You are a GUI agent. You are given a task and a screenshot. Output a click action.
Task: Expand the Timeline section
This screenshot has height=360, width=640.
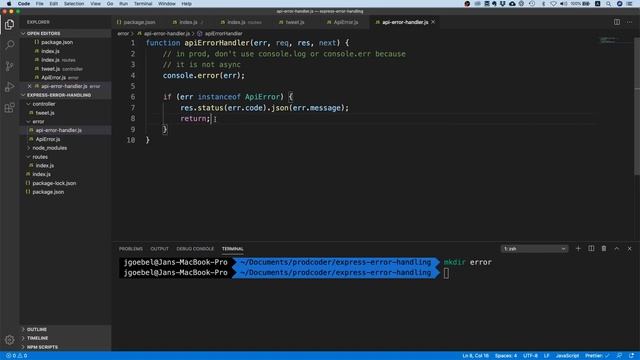click(x=37, y=338)
